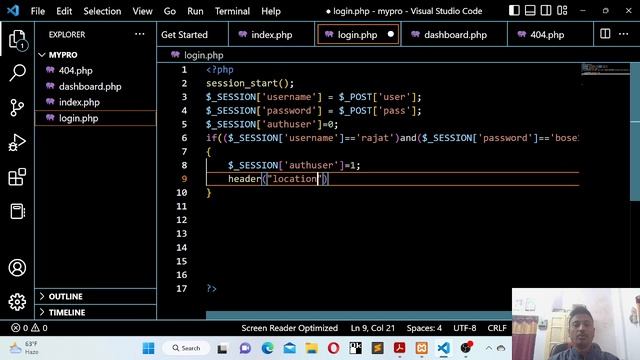Open the Source Control view

click(17, 108)
